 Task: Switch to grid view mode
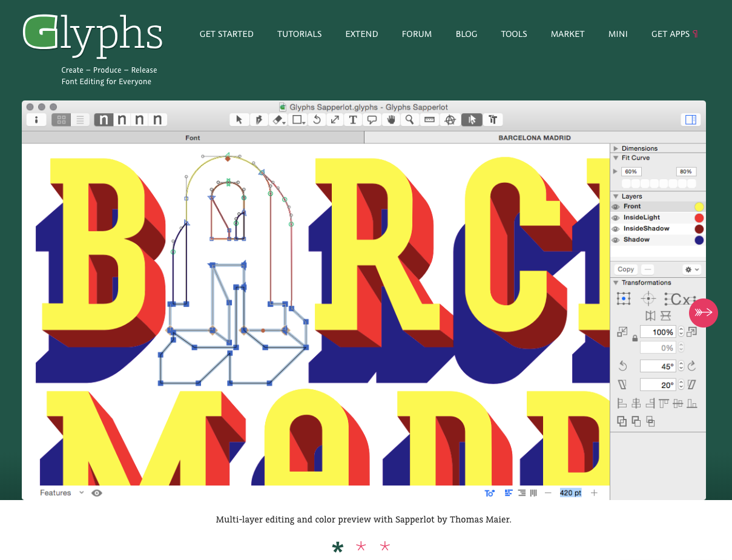click(61, 120)
